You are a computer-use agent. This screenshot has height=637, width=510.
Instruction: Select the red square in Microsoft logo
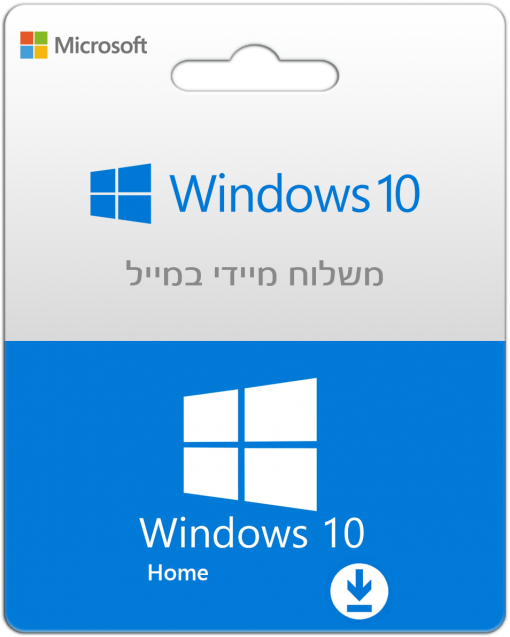(x=26, y=38)
